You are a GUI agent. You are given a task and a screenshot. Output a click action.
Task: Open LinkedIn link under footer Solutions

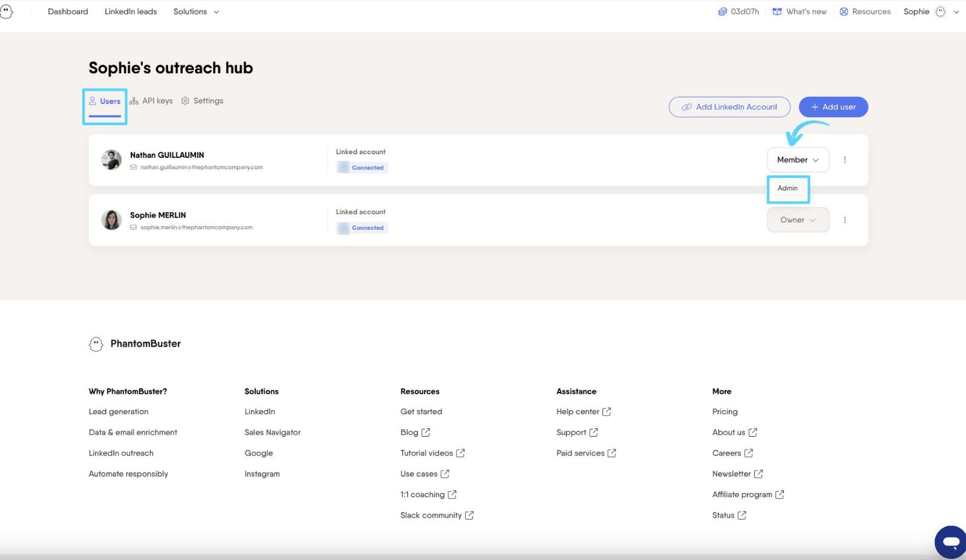[259, 412]
